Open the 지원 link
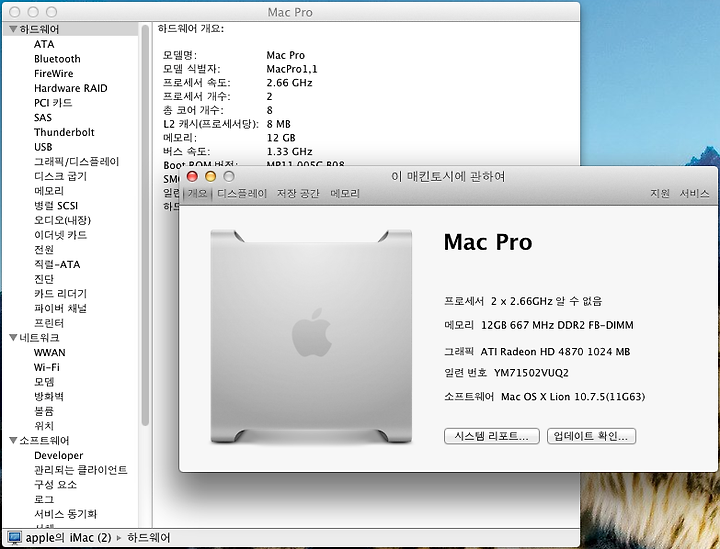The image size is (720, 549). point(660,194)
